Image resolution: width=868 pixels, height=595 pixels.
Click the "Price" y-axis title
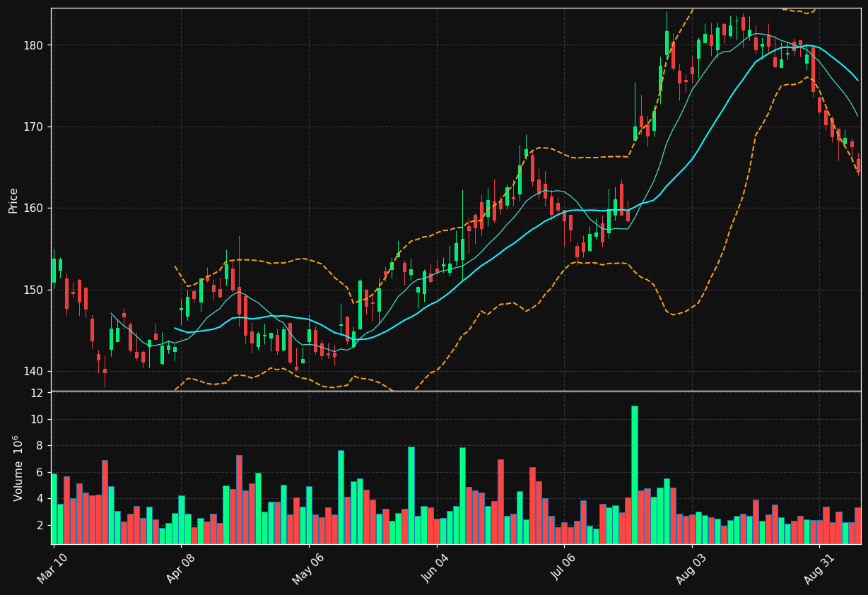point(13,200)
